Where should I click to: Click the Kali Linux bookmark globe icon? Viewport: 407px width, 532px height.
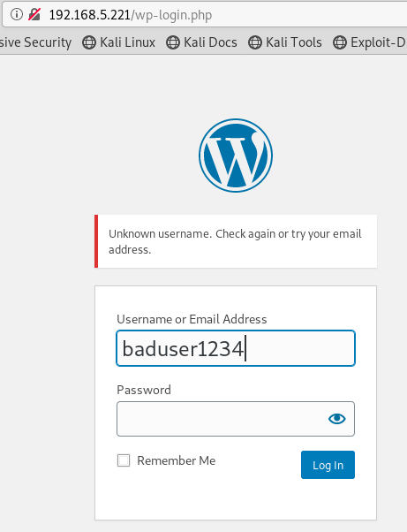tap(89, 42)
